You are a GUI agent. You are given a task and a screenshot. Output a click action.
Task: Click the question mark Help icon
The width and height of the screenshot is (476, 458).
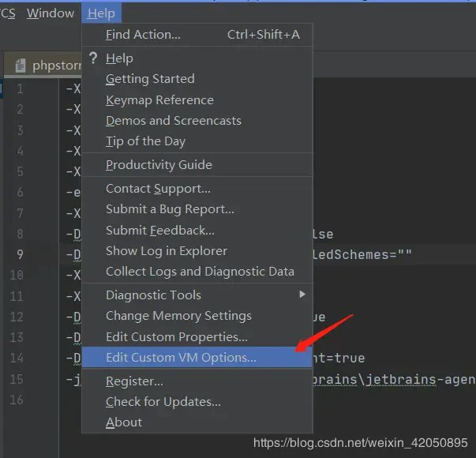[93, 58]
